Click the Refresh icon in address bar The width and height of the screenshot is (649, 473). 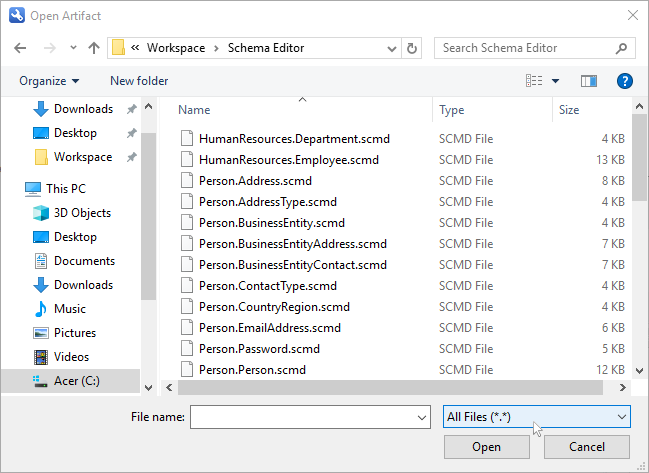pyautogui.click(x=413, y=48)
